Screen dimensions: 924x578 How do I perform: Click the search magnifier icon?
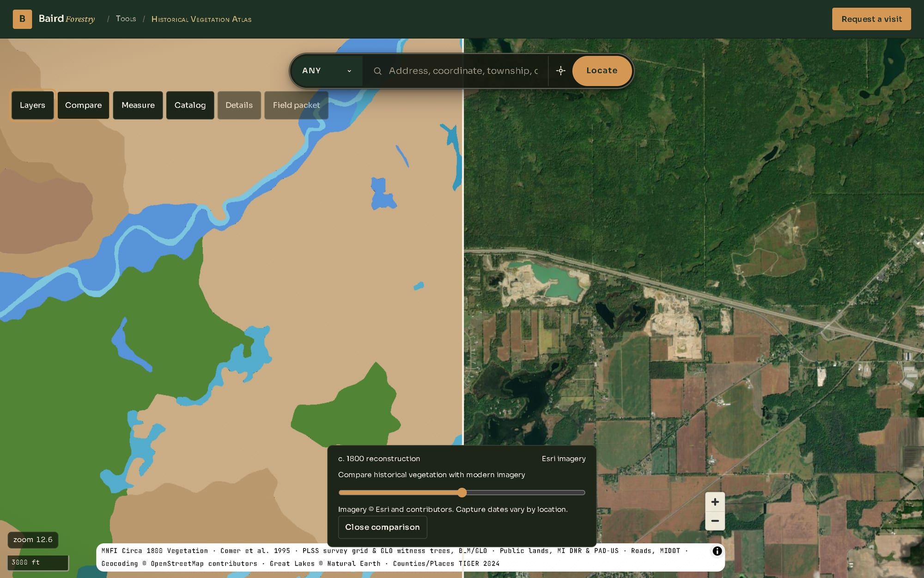(377, 71)
